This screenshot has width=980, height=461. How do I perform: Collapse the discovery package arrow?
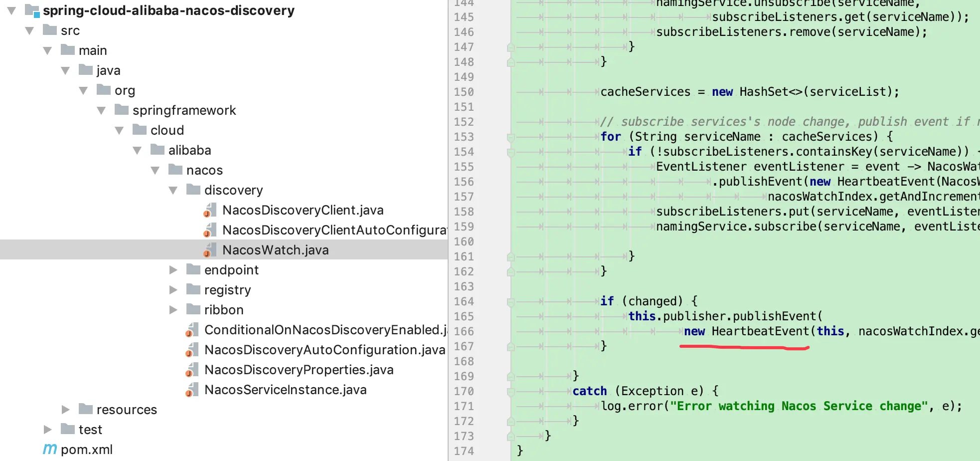pos(173,190)
